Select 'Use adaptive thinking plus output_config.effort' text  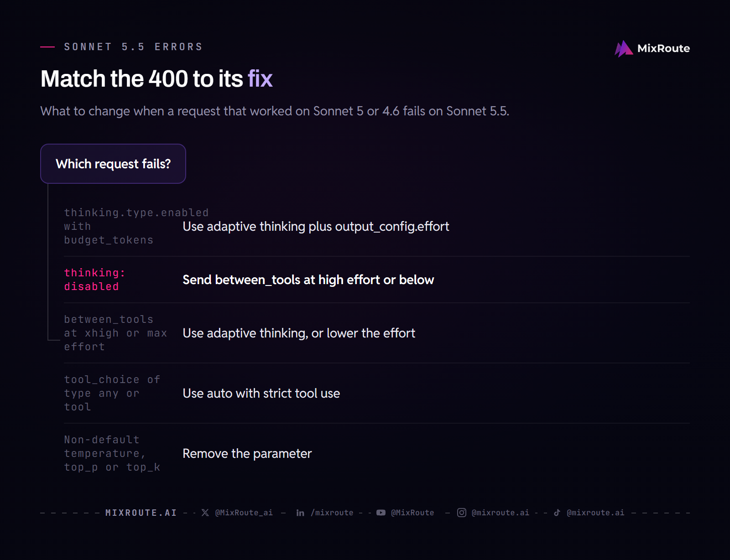tap(316, 226)
